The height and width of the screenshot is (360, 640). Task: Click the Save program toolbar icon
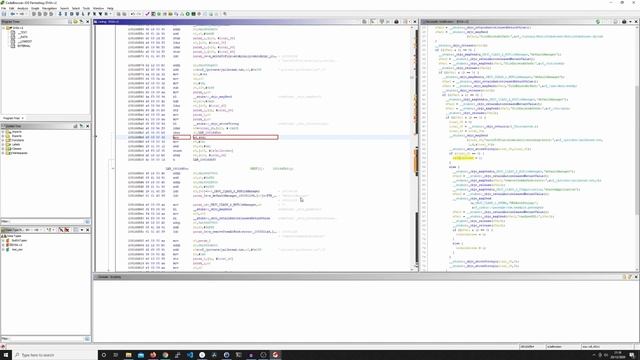coord(4,14)
